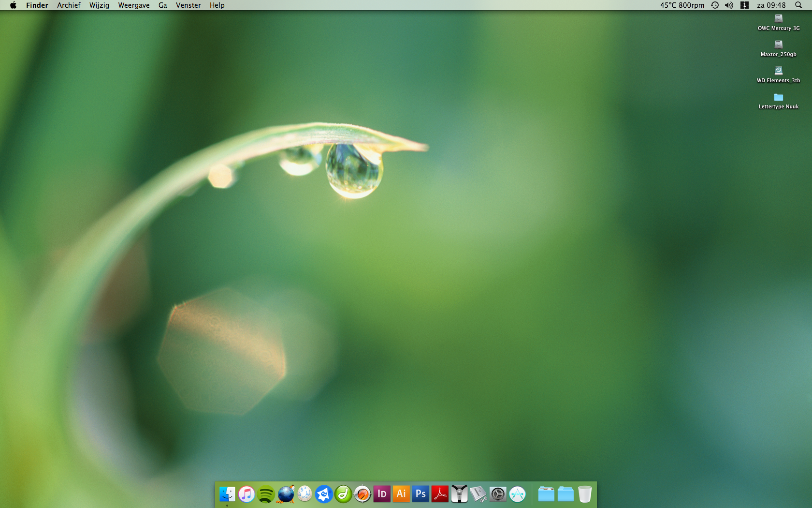Open the Apple menu
This screenshot has width=812, height=508.
[x=13, y=5]
